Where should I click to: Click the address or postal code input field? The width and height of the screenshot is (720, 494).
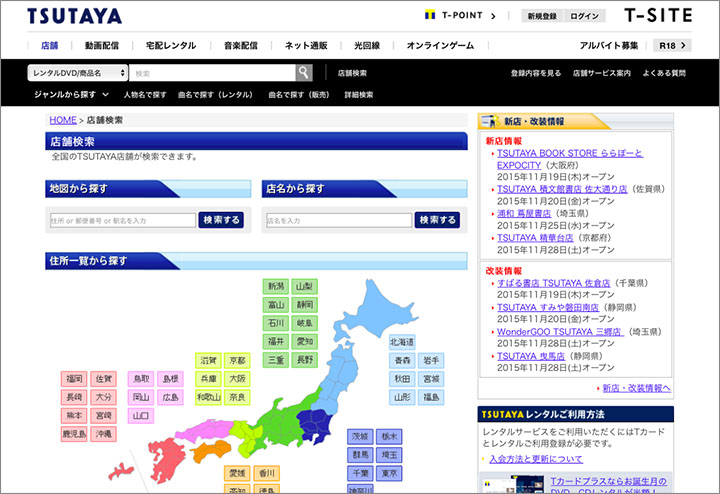(x=123, y=220)
